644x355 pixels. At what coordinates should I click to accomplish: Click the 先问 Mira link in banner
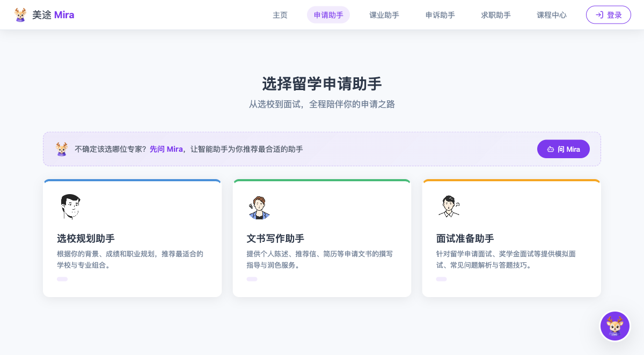pos(166,149)
